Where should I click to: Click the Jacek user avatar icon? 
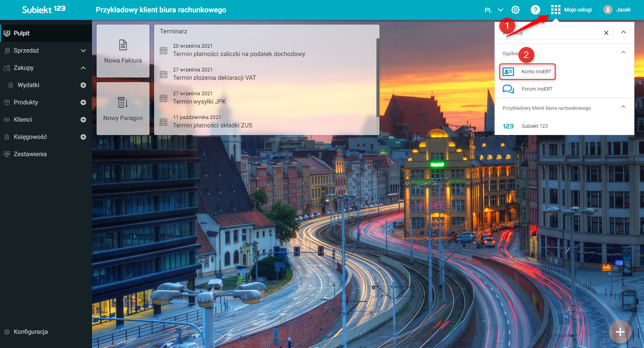coord(608,10)
